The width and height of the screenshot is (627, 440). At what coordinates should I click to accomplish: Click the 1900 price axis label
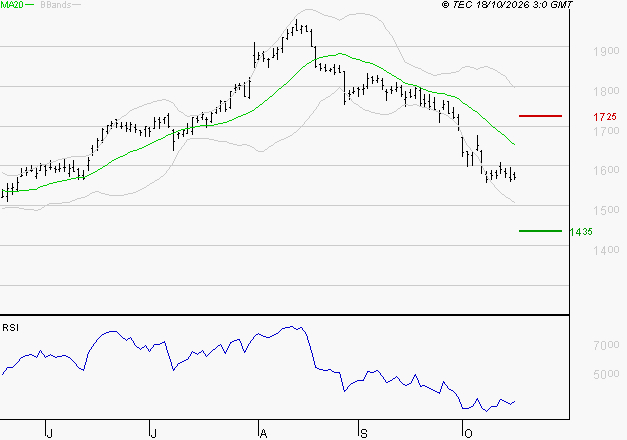606,52
